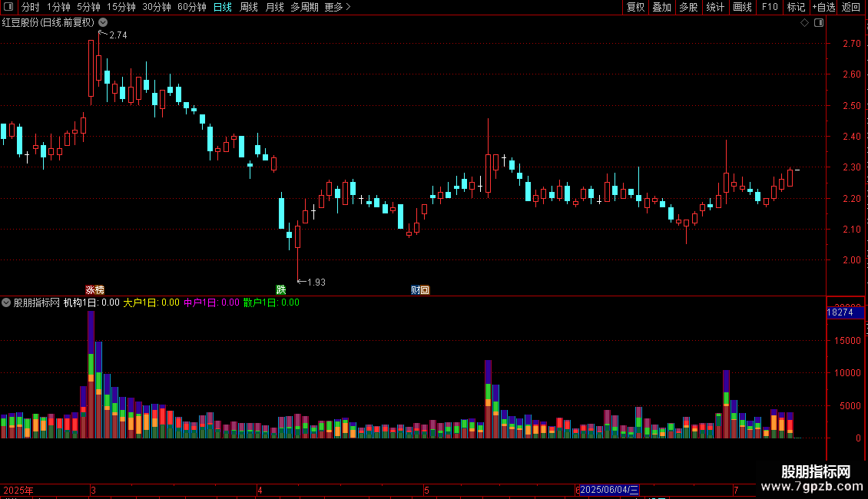Click the panel toggle icon at top-left
868x499 pixels.
[8, 7]
